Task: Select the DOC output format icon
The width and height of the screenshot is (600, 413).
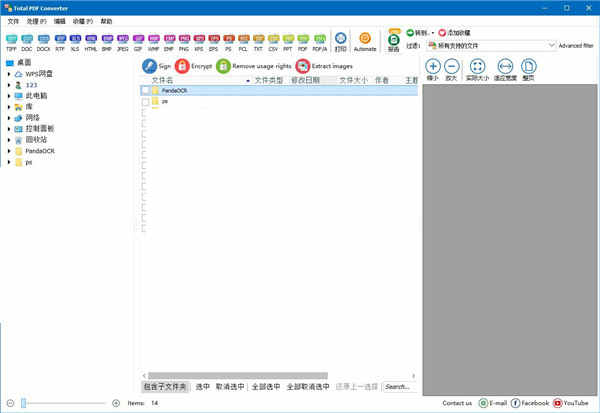Action: coord(27,40)
